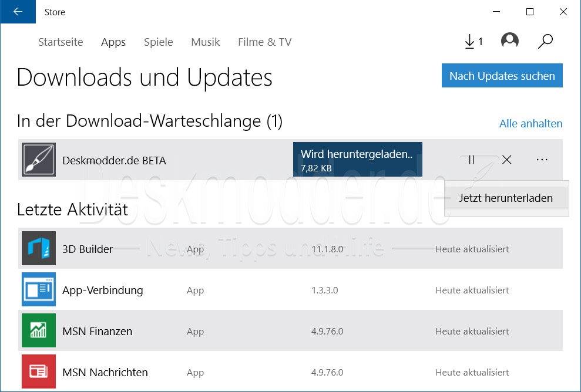The height and width of the screenshot is (392, 581).
Task: Open more options for Deskmodder.de BETA
Action: 542,160
